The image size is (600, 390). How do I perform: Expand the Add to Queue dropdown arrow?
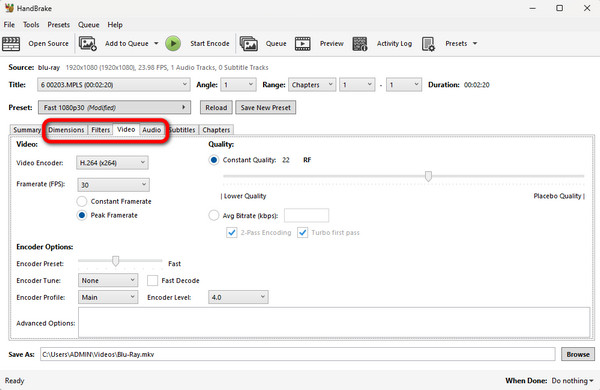click(x=156, y=44)
